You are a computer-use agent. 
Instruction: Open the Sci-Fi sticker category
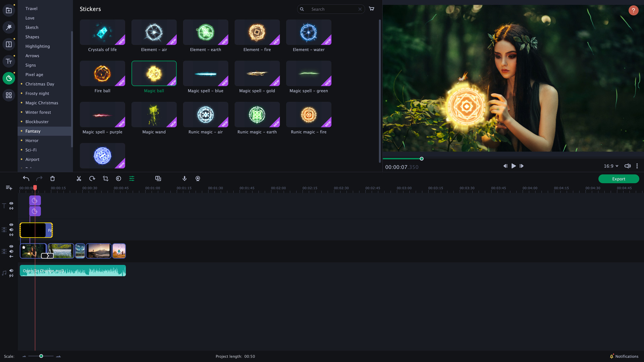31,150
